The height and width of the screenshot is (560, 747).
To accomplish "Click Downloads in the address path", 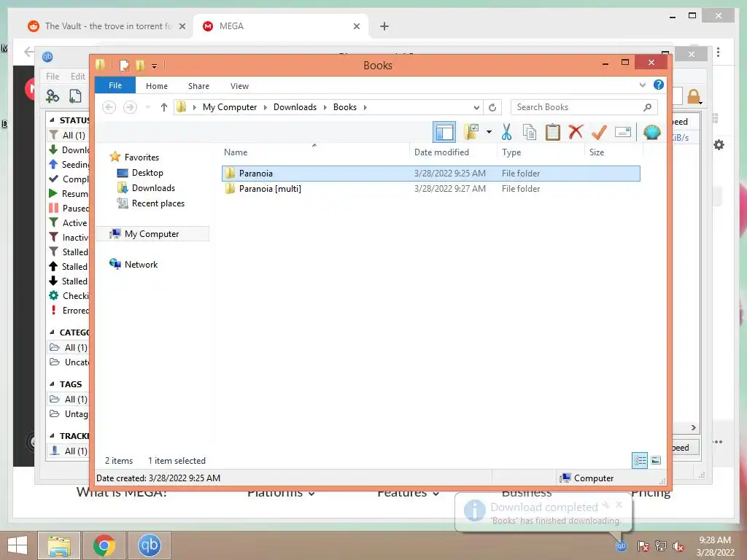I will coord(295,107).
